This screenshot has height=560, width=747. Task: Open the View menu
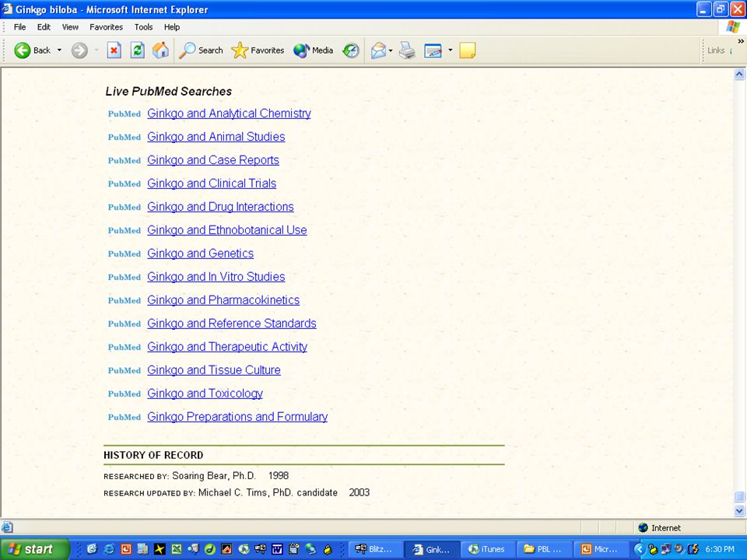pos(70,27)
